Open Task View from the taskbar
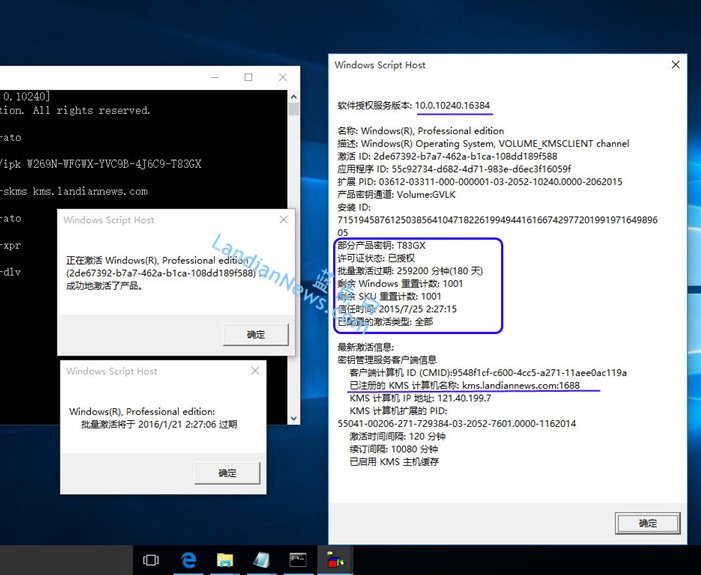The image size is (701, 575). (151, 560)
